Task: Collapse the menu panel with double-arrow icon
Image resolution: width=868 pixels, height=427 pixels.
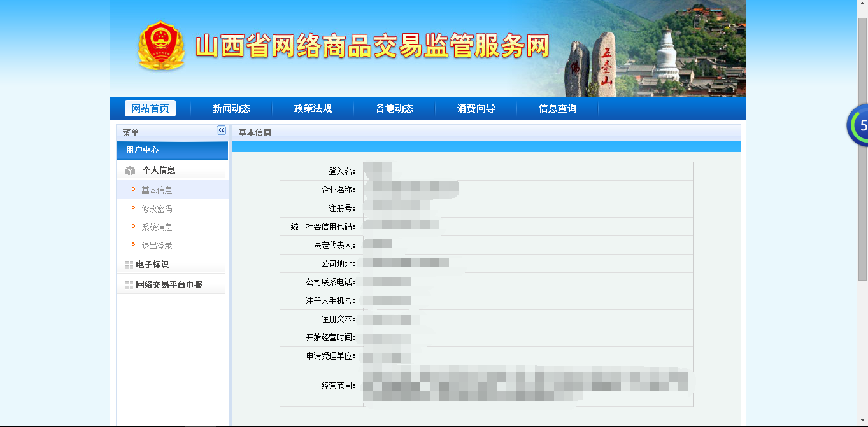Action: 221,130
